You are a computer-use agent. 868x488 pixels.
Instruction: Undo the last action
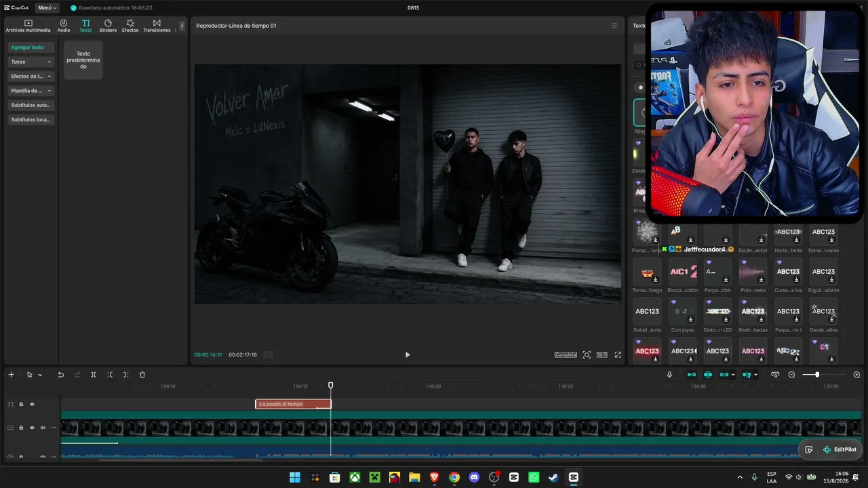click(60, 375)
